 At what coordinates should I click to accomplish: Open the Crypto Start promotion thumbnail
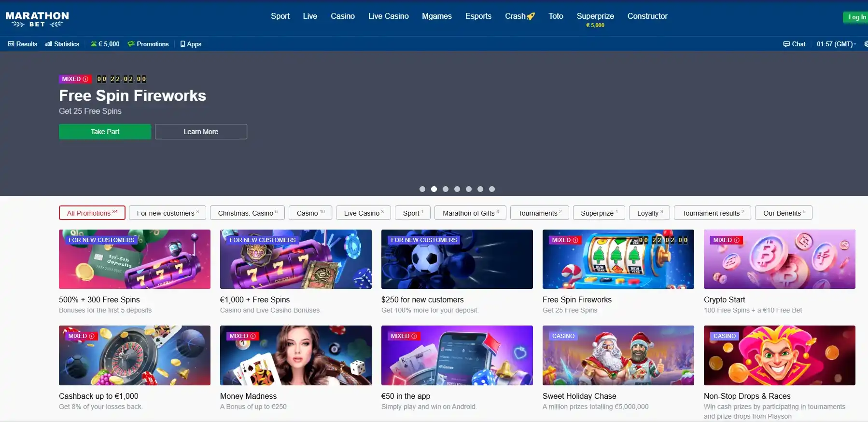coord(779,259)
